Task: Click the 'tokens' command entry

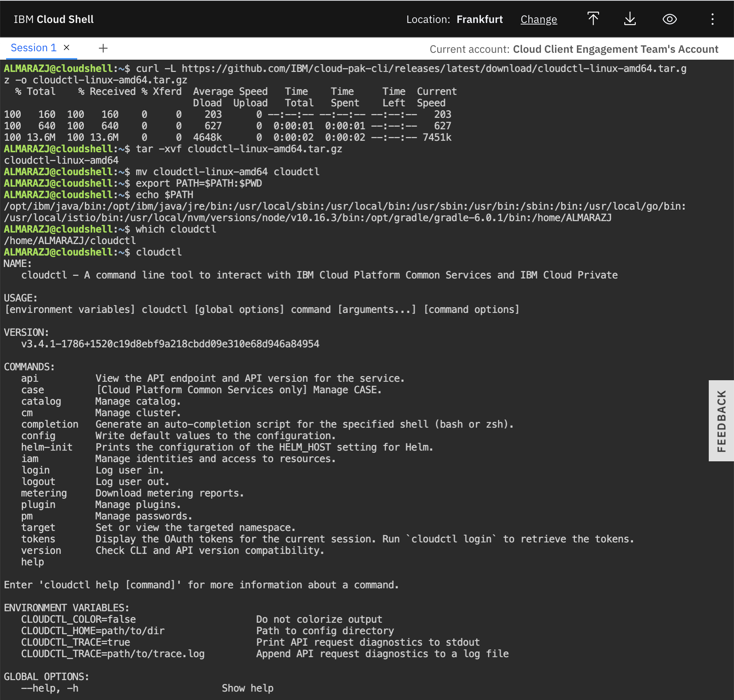Action: tap(38, 539)
